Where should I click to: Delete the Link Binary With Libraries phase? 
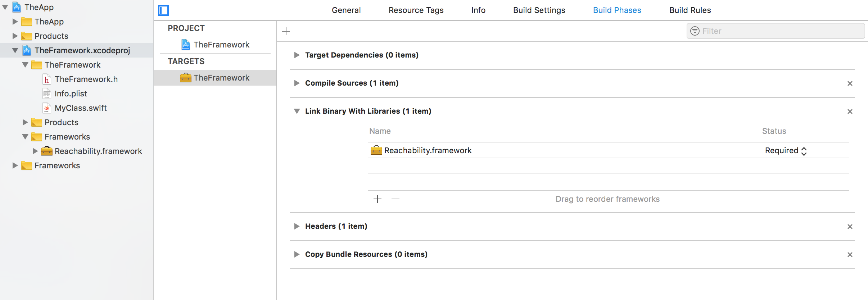pyautogui.click(x=850, y=112)
